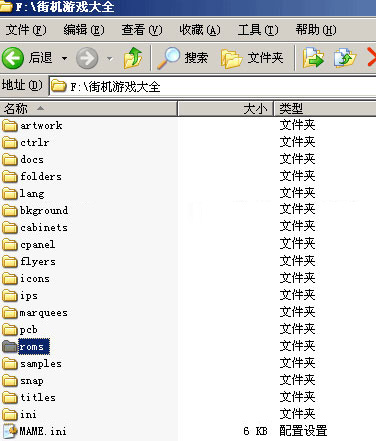This screenshot has width=376, height=441.
Task: Click the titles folder name
Action: tap(38, 398)
